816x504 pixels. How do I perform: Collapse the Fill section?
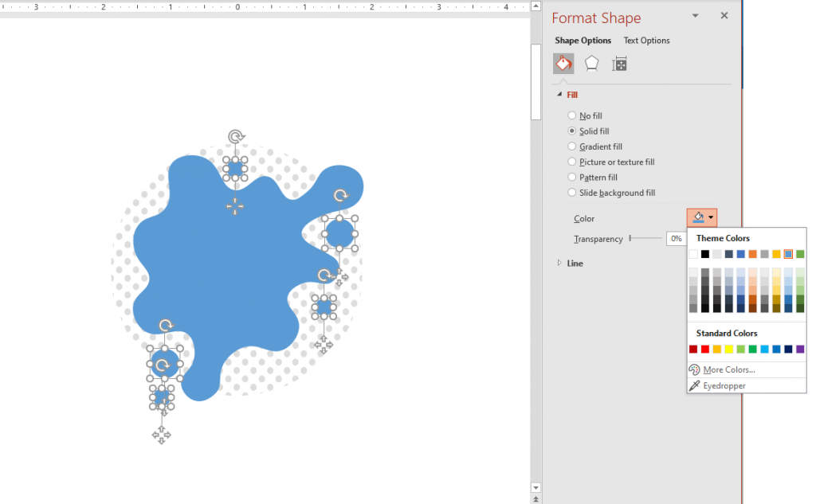point(559,94)
